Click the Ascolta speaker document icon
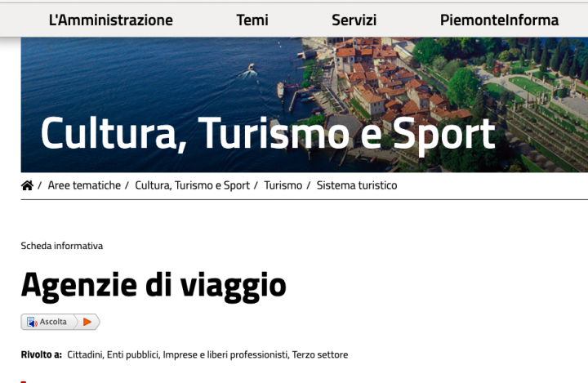The image size is (588, 383). 32,322
